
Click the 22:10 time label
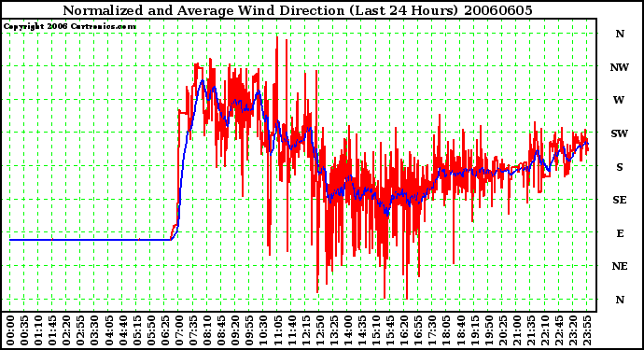click(x=545, y=330)
